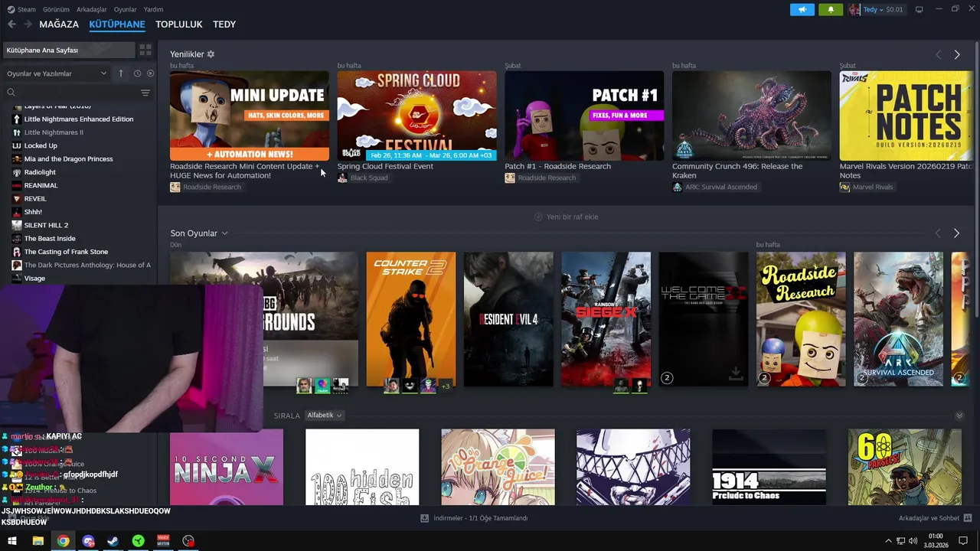Open Counter-Strike 2 game tile
The width and height of the screenshot is (980, 551).
411,319
